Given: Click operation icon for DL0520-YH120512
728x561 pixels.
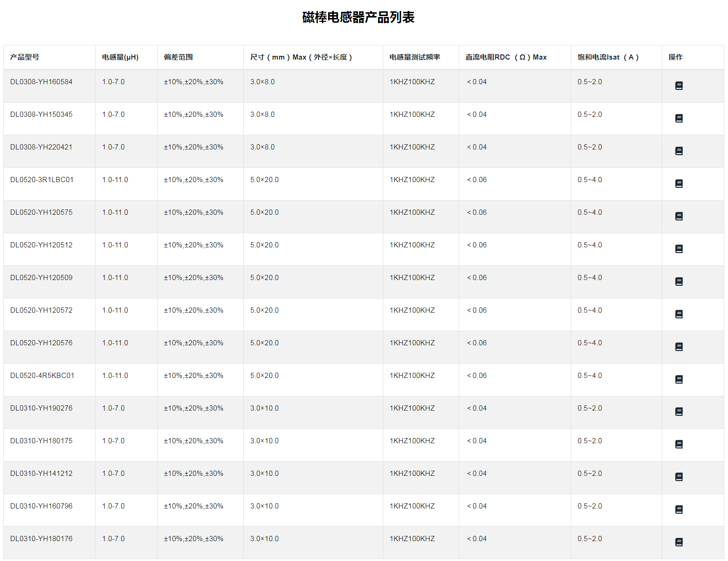Looking at the screenshot, I should [679, 248].
